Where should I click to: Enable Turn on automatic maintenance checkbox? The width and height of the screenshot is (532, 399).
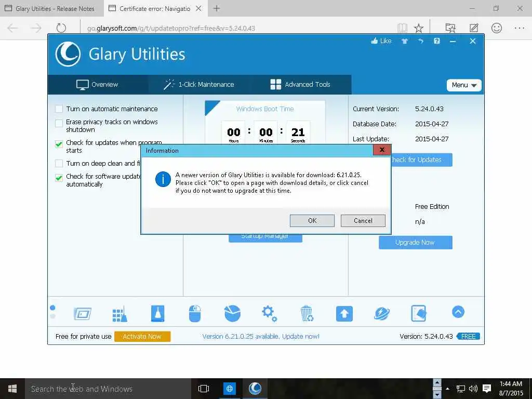pyautogui.click(x=59, y=109)
